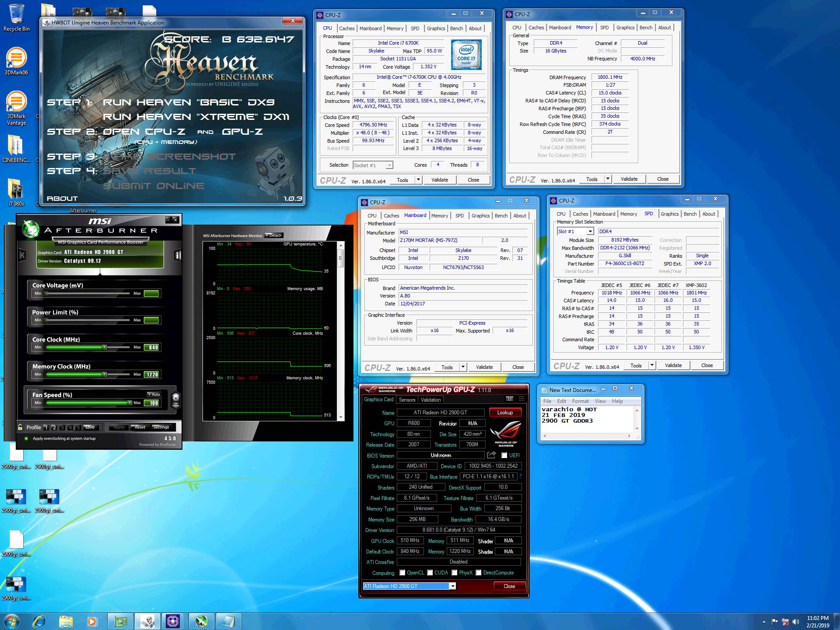Image resolution: width=840 pixels, height=630 pixels.
Task: Click the Core Clock value field 840
Action: 152,347
